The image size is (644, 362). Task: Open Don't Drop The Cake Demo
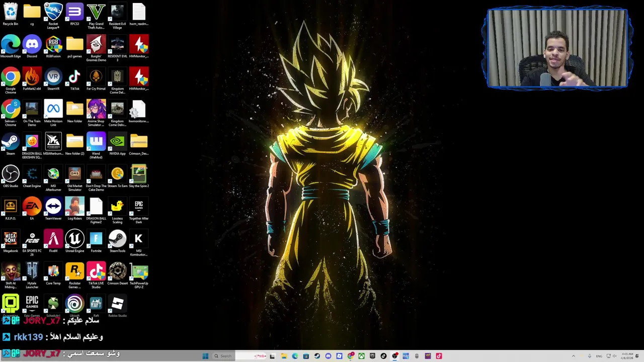pyautogui.click(x=96, y=178)
